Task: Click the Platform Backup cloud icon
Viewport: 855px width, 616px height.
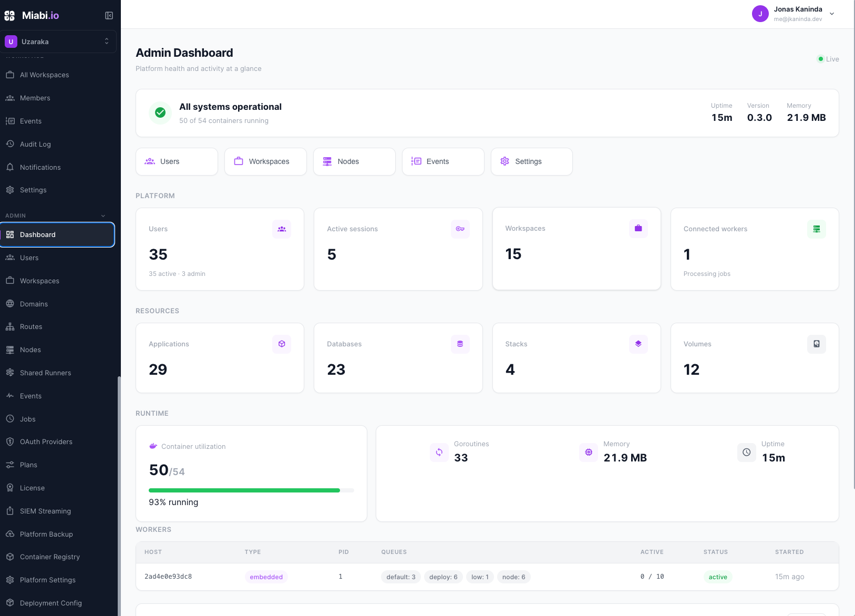Action: tap(10, 534)
